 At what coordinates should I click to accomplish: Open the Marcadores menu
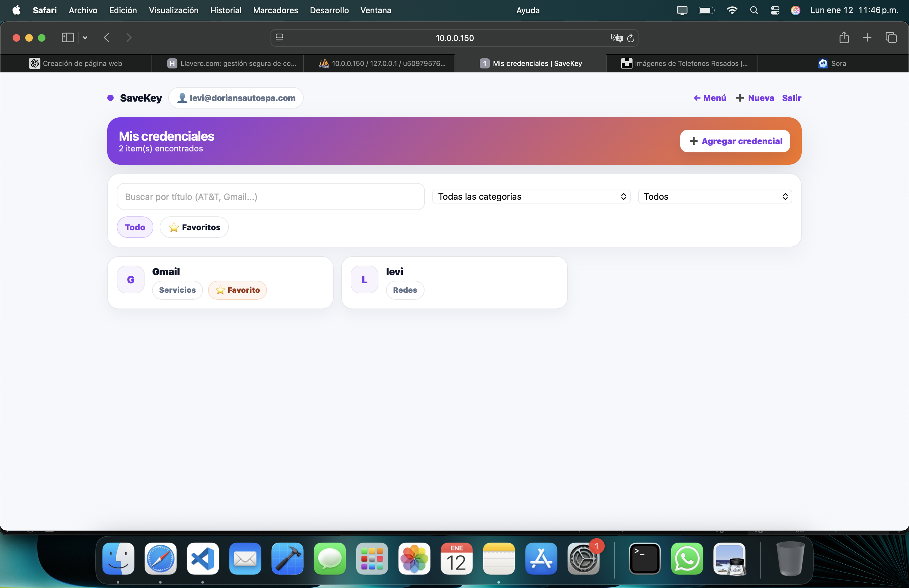275,10
